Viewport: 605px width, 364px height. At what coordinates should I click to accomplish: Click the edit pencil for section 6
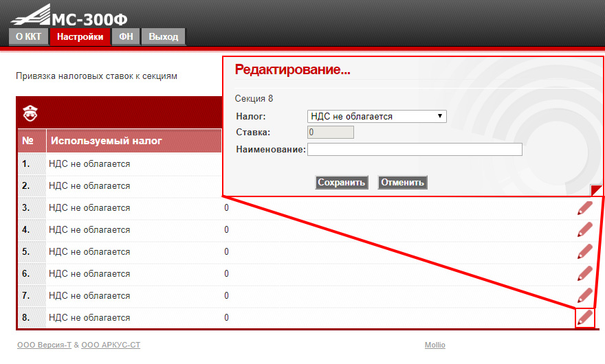585,273
